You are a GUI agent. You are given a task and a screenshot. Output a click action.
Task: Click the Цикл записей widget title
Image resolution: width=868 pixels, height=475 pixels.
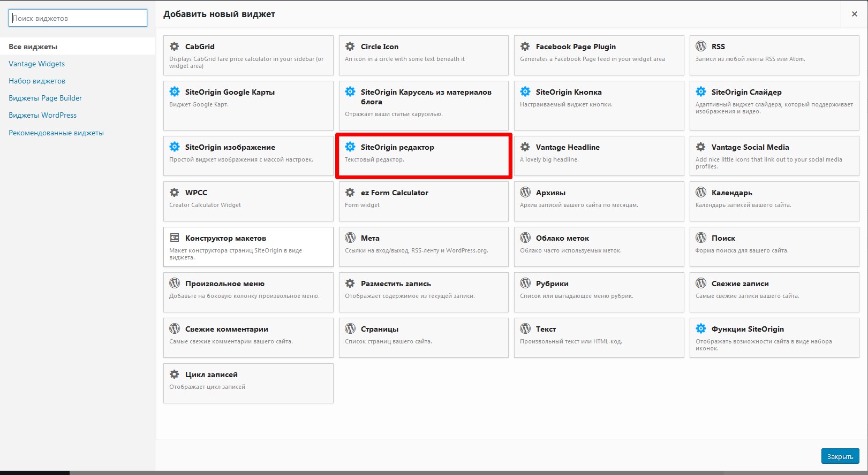pos(212,374)
